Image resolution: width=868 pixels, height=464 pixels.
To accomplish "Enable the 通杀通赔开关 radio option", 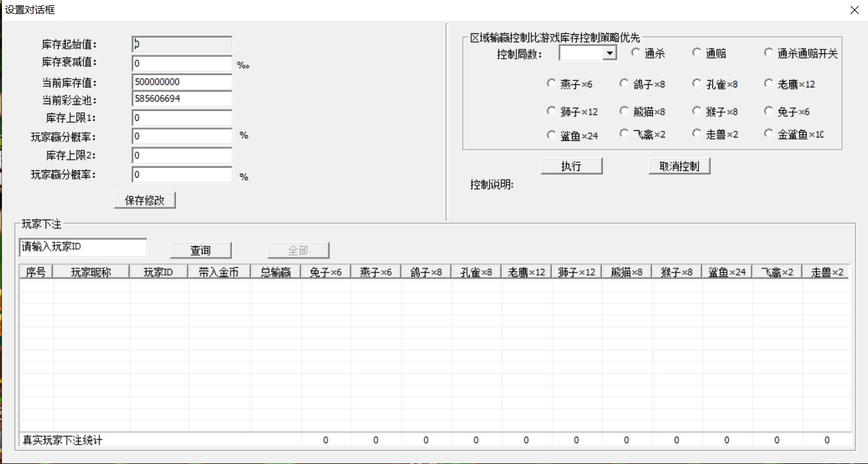I will (x=768, y=53).
